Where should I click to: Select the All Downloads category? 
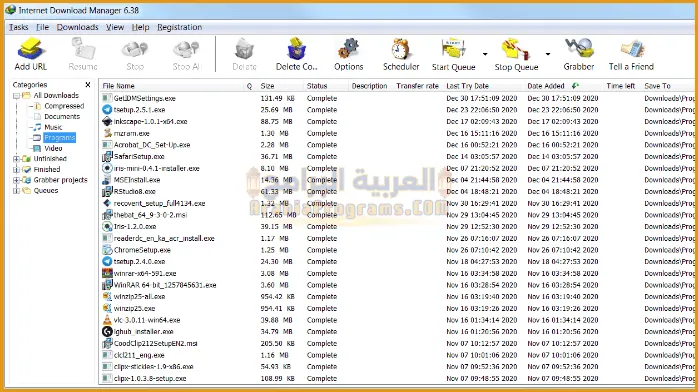click(56, 96)
